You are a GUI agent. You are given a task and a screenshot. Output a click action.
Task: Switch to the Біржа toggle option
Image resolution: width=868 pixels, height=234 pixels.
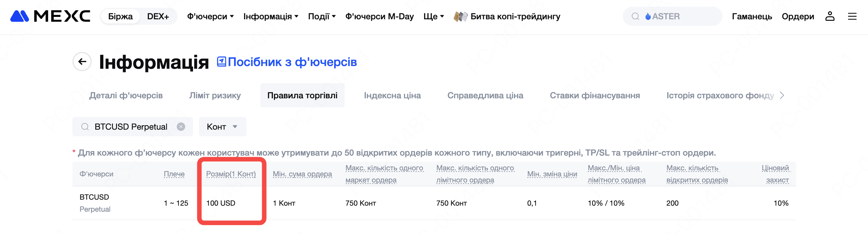(x=120, y=16)
